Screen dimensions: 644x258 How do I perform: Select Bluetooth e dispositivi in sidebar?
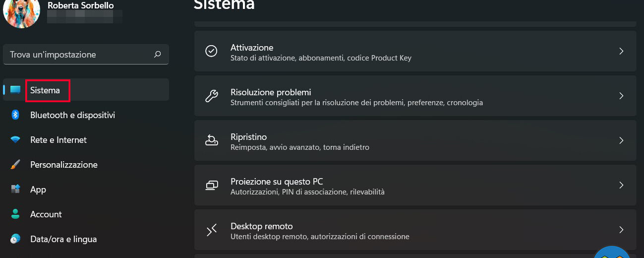72,115
